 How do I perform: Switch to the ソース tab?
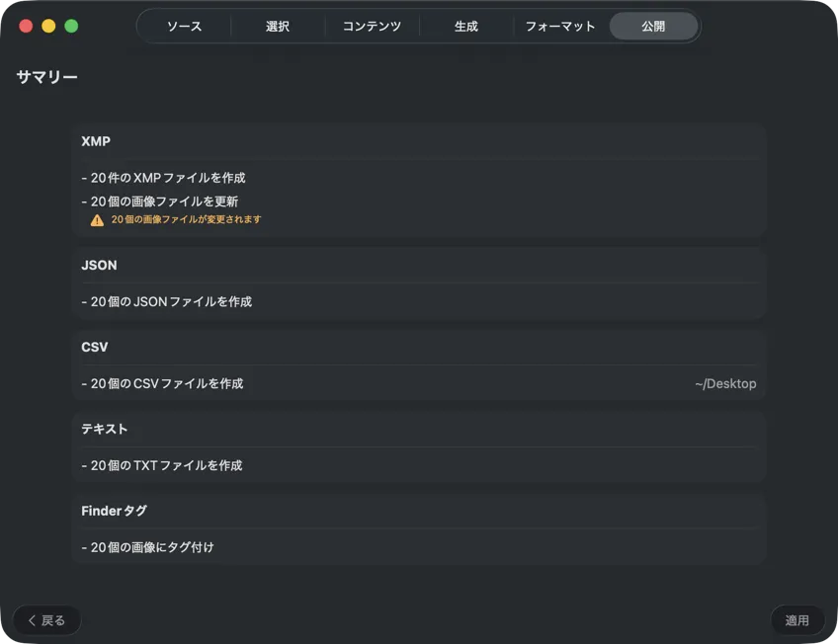(185, 27)
